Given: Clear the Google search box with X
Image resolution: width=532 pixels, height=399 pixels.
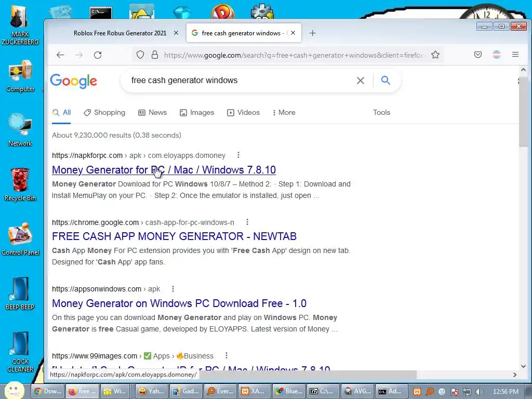Looking at the screenshot, I should 361,81.
